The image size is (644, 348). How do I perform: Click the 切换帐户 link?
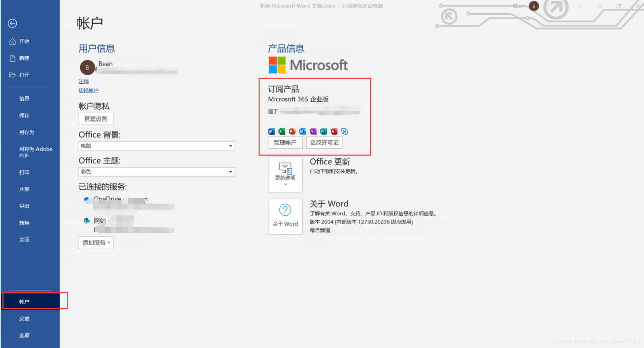point(89,90)
